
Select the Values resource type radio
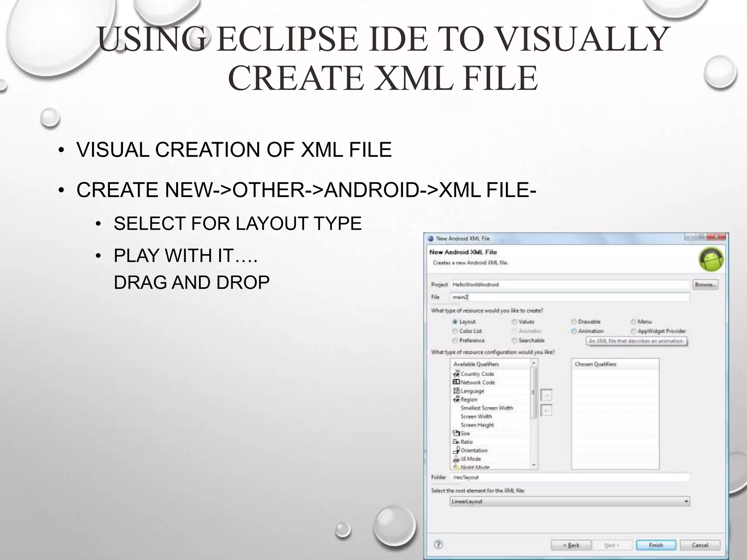(x=514, y=322)
